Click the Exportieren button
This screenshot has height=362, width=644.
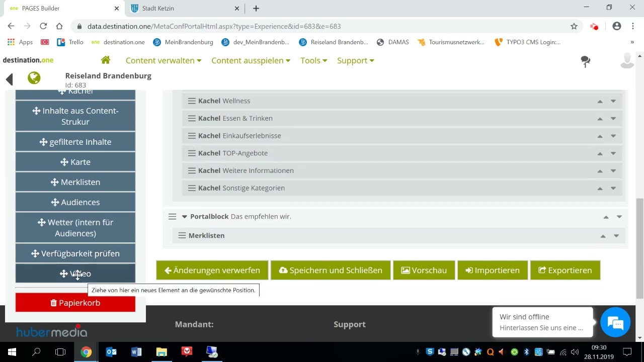coord(565,270)
